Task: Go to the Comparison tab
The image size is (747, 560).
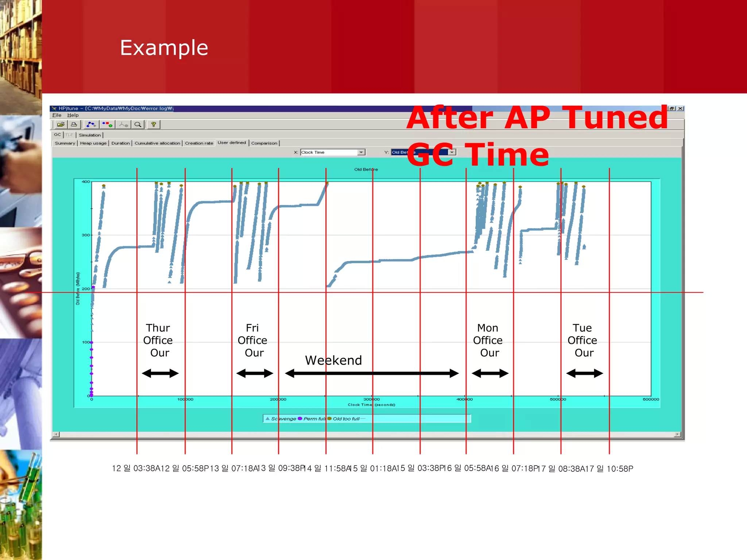Action: pos(264,143)
